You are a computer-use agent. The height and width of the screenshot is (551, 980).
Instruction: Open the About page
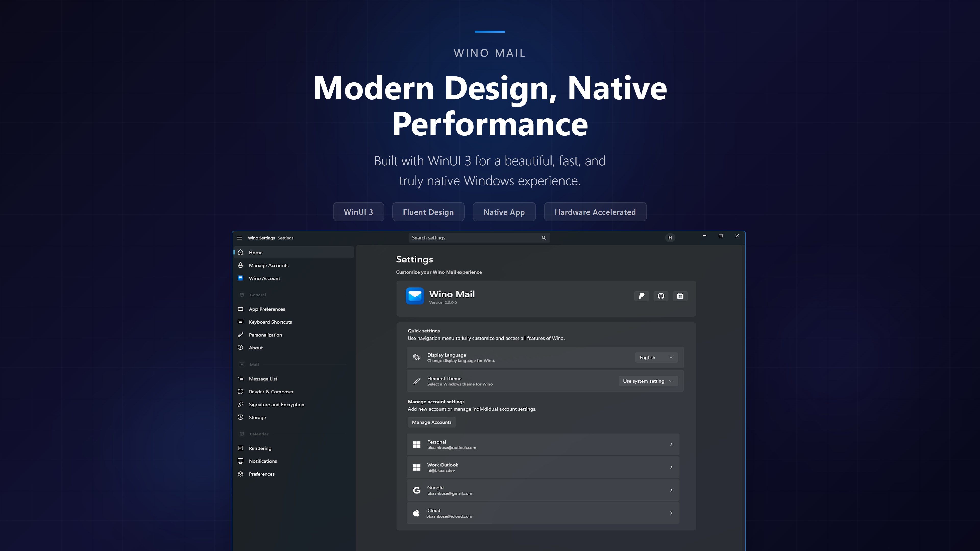click(294, 347)
